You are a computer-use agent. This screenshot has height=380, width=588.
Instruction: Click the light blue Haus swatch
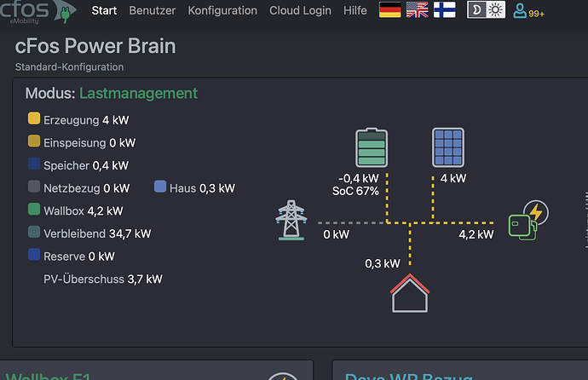160,187
